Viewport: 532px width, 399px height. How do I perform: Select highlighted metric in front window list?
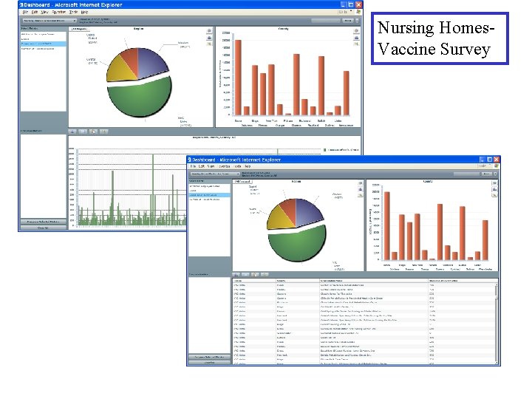pyautogui.click(x=209, y=195)
